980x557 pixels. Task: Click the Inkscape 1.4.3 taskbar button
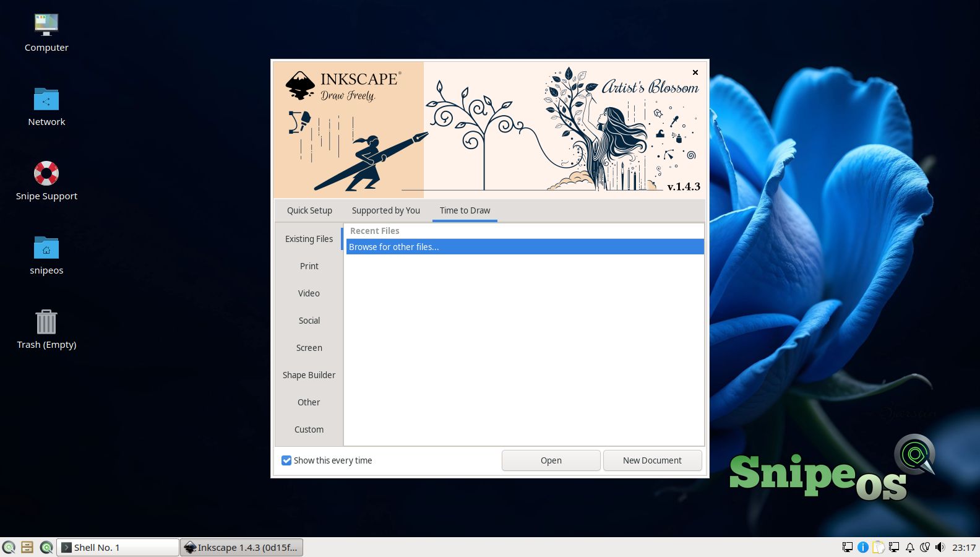click(x=241, y=547)
